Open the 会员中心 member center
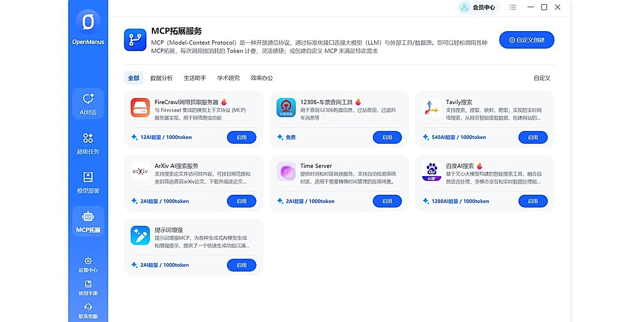Image resolution: width=644 pixels, height=322 pixels. [x=478, y=8]
